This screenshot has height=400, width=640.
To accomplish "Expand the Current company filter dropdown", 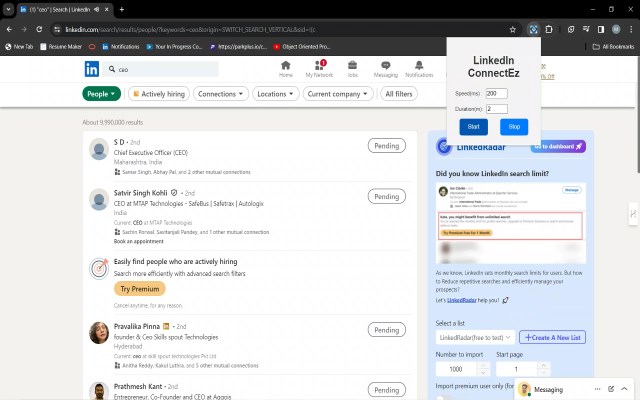I will click(338, 94).
